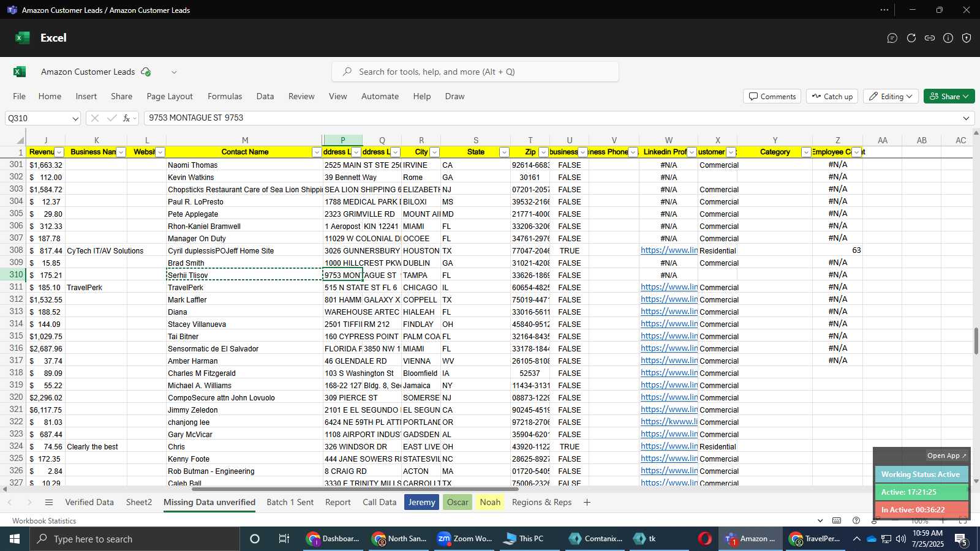
Task: Open the Data ribbon tab
Action: [x=265, y=96]
